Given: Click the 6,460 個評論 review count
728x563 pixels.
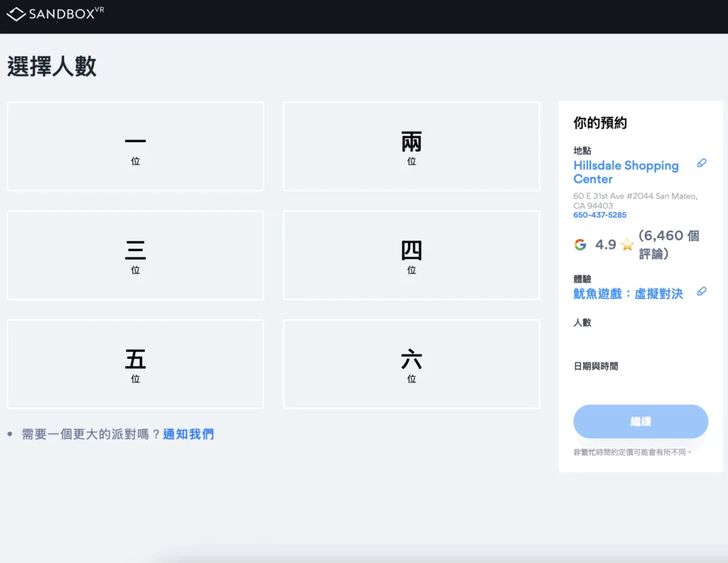Looking at the screenshot, I should click(x=668, y=244).
